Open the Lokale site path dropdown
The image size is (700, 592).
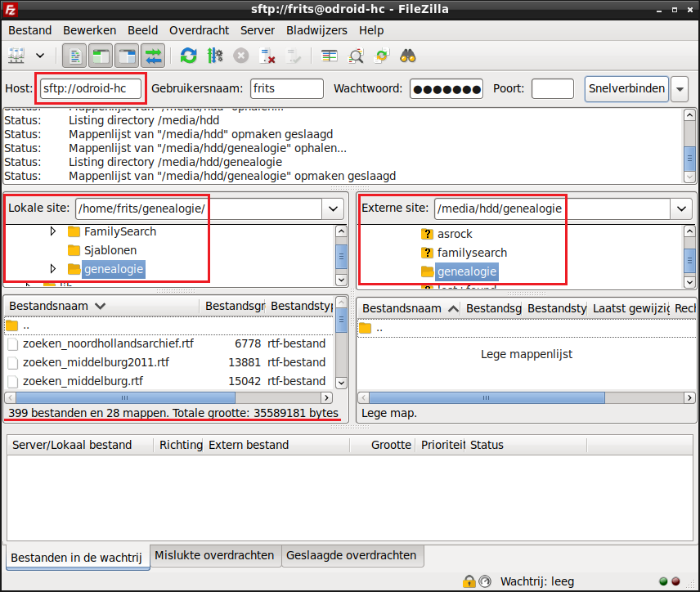(x=333, y=209)
